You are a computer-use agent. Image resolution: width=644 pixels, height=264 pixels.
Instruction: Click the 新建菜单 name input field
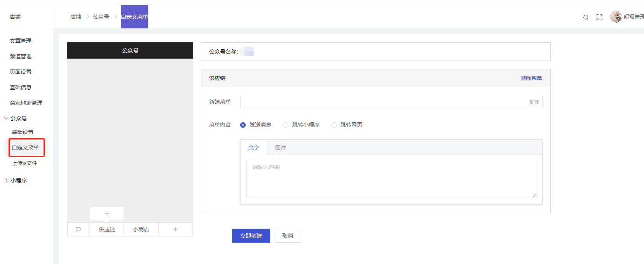pos(383,102)
